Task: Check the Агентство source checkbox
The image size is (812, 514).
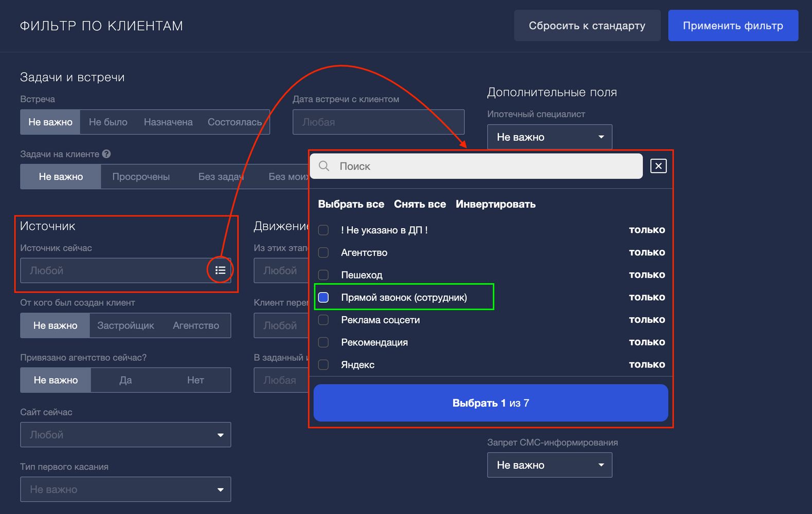Action: 323,252
